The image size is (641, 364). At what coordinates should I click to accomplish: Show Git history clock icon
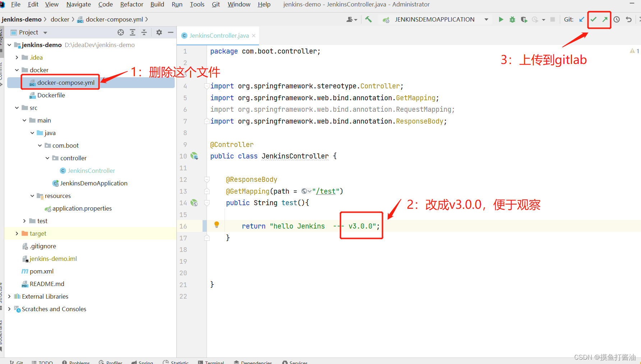617,19
